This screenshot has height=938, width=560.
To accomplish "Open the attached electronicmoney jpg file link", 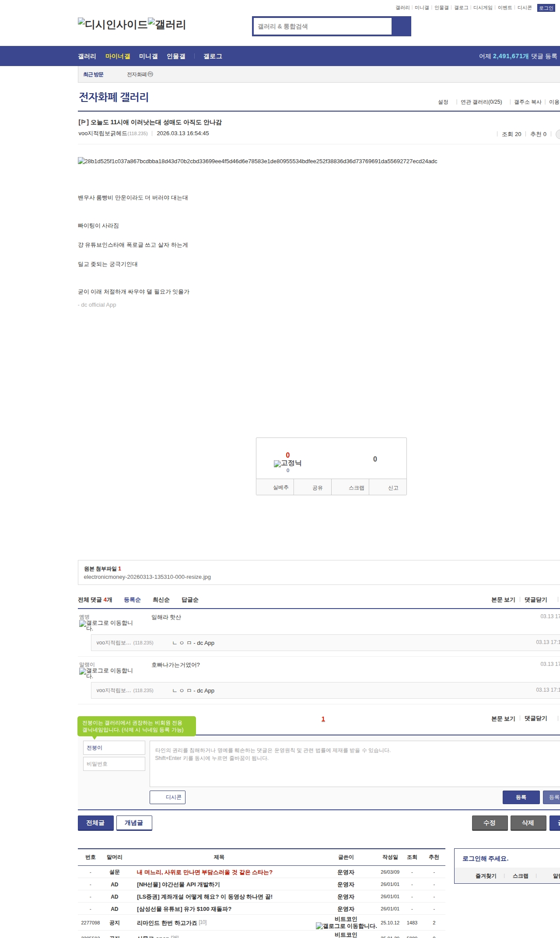I will [147, 577].
